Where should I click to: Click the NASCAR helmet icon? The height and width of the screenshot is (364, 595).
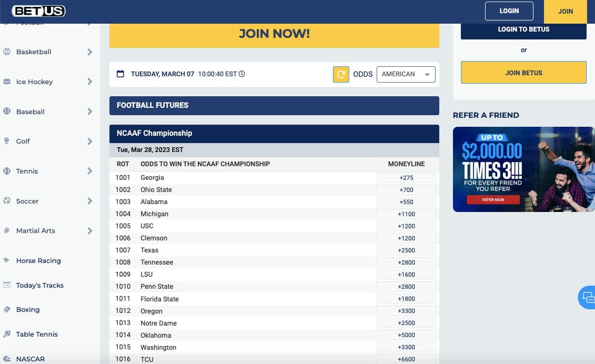point(7,359)
